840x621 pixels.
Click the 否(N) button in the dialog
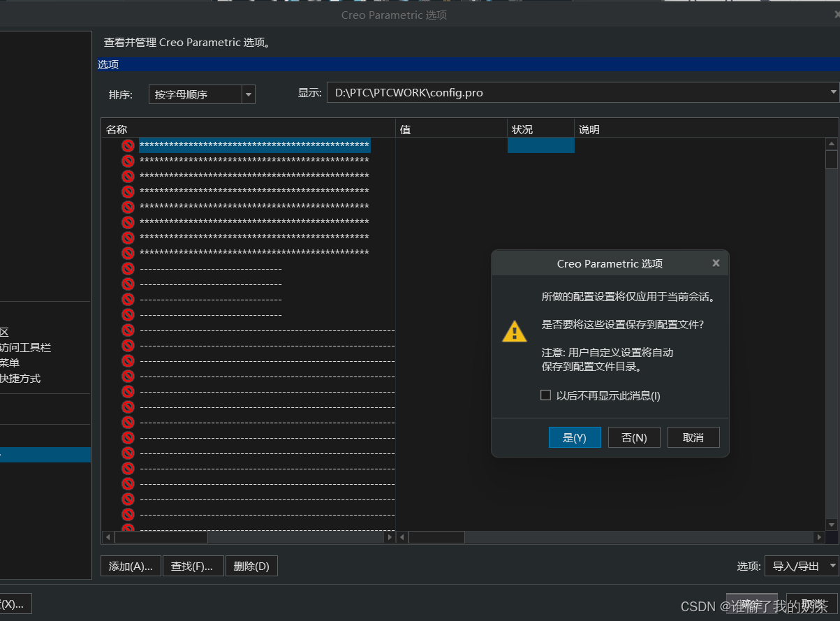pos(634,437)
